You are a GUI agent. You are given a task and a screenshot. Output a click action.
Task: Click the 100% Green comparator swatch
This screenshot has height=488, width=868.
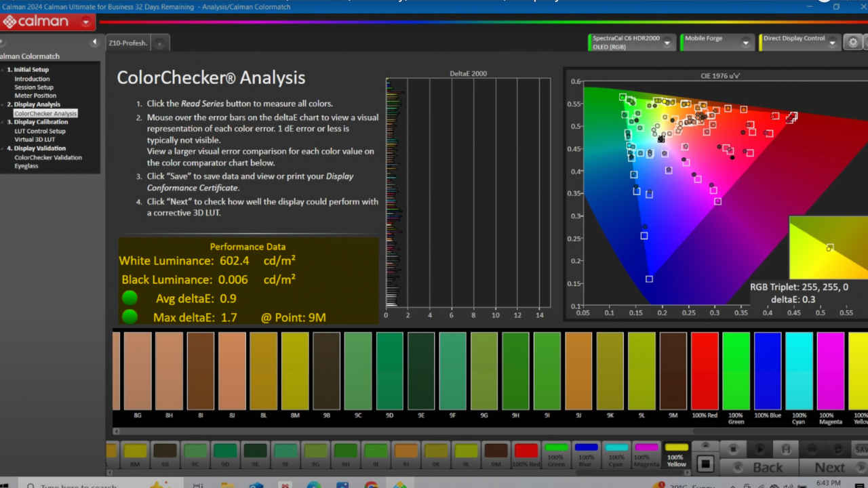click(x=736, y=371)
